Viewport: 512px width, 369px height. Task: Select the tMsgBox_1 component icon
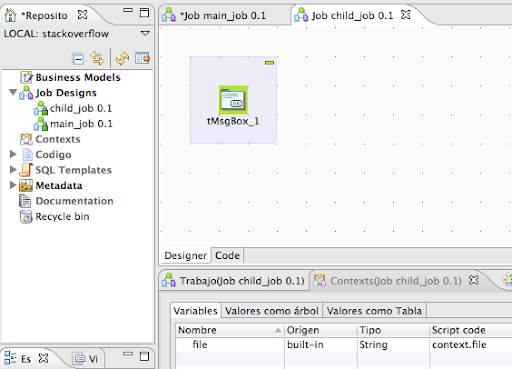click(x=233, y=100)
